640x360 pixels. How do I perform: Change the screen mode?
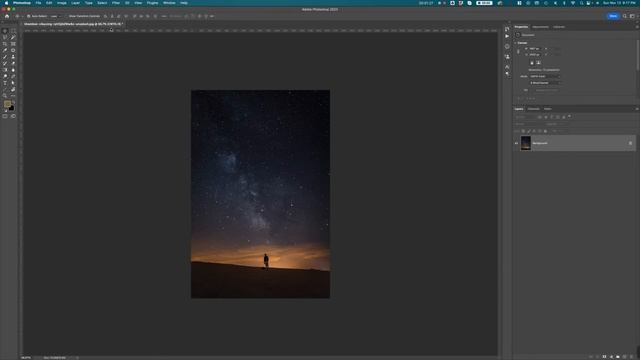pyautogui.click(x=13, y=116)
